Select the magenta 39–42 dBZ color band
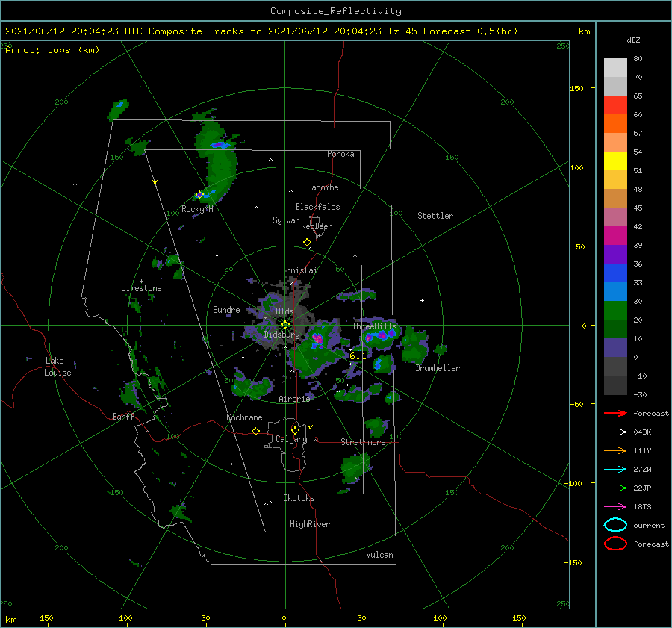The image size is (672, 628). [x=615, y=235]
